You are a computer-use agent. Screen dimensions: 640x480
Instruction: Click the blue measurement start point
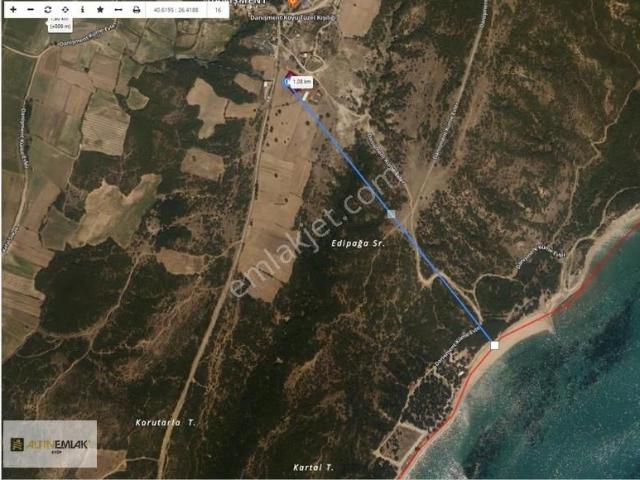pos(288,83)
